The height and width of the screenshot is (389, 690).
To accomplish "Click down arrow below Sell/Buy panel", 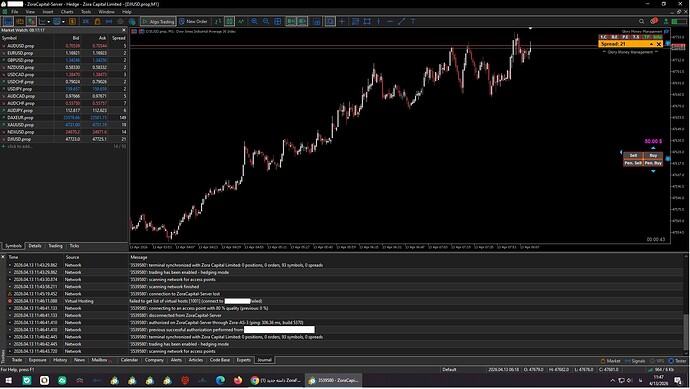I will [x=653, y=171].
